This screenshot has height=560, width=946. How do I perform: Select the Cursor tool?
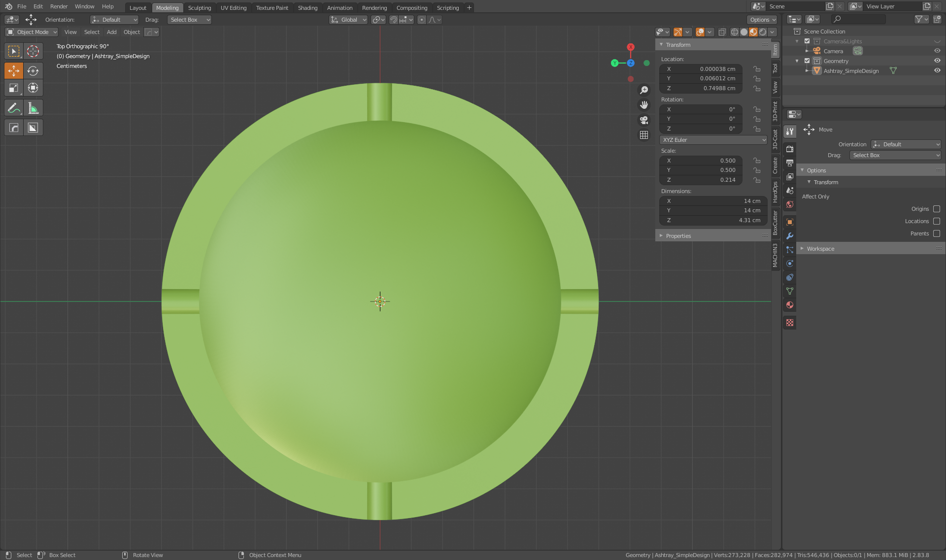33,51
